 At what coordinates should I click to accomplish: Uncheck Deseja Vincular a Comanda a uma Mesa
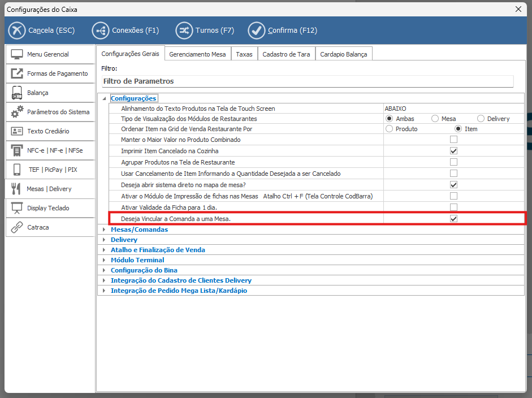pyautogui.click(x=453, y=218)
